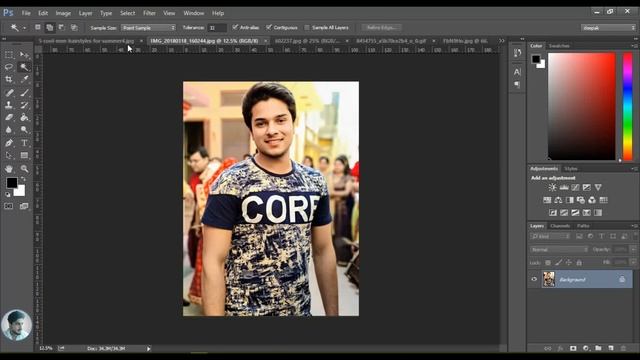Screen dimensions: 640x360
Task: Click the rainbow hue slider in Color panel
Action: (628, 106)
